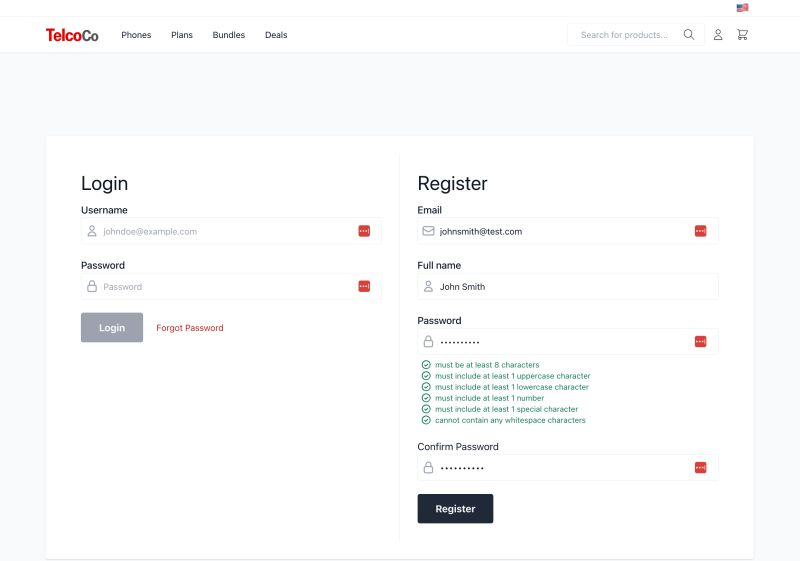The height and width of the screenshot is (561, 800).
Task: Click checkmark beside 'at least 8 characters'
Action: [x=426, y=365]
